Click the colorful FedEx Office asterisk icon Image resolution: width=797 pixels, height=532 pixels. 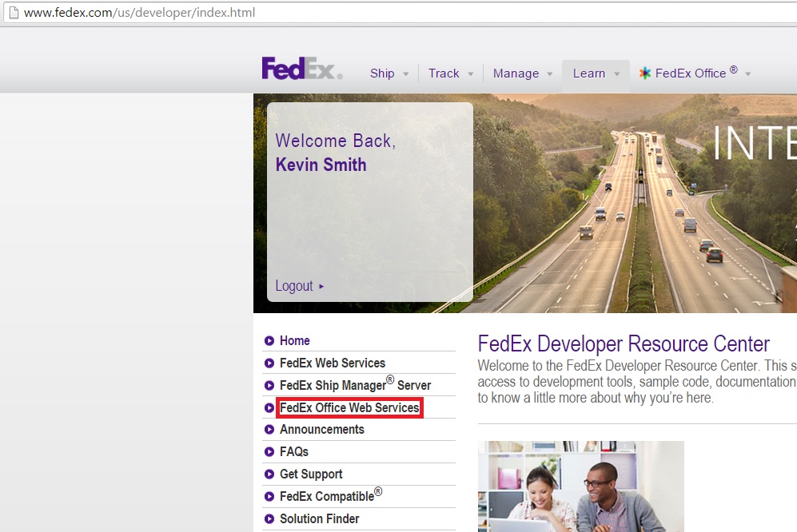644,72
